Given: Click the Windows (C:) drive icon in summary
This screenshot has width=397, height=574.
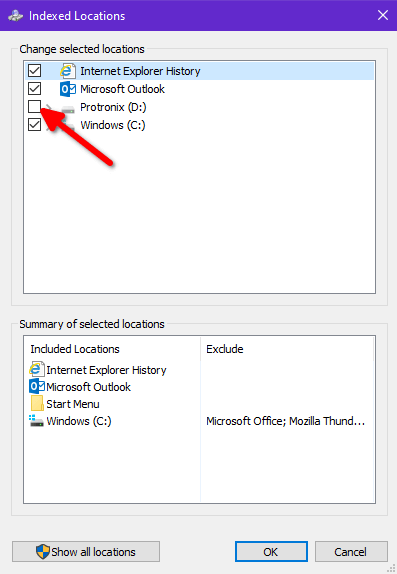Looking at the screenshot, I should click(36, 421).
